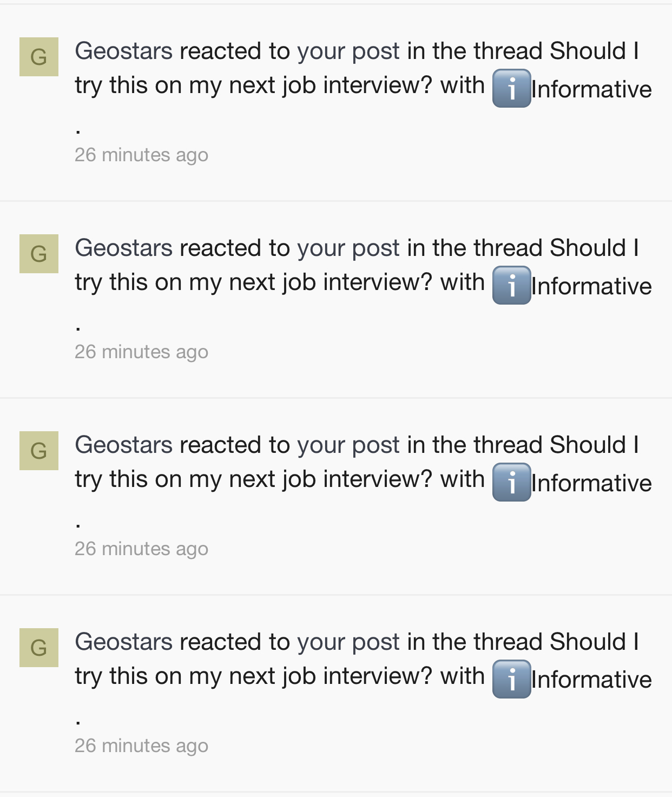Viewport: 672px width, 797px height.
Task: Click the "26 minutes ago" timestamp in the second notification
Action: pyautogui.click(x=141, y=352)
